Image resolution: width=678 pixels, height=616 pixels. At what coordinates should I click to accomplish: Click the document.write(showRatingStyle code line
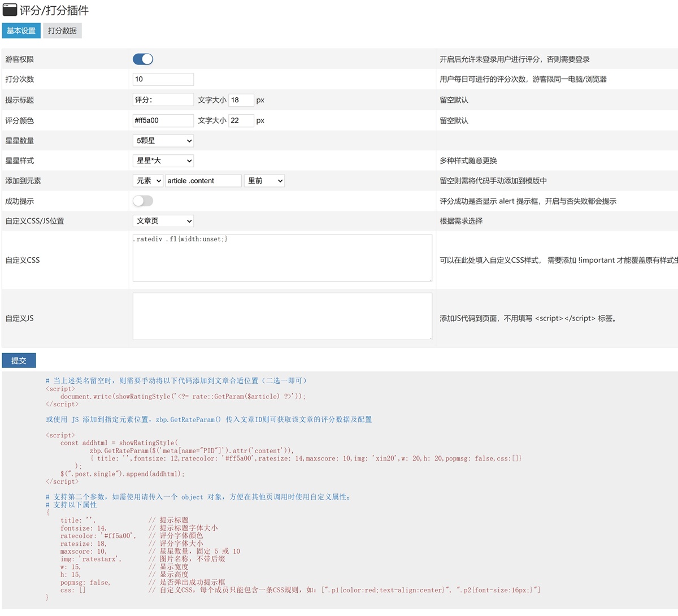point(183,396)
